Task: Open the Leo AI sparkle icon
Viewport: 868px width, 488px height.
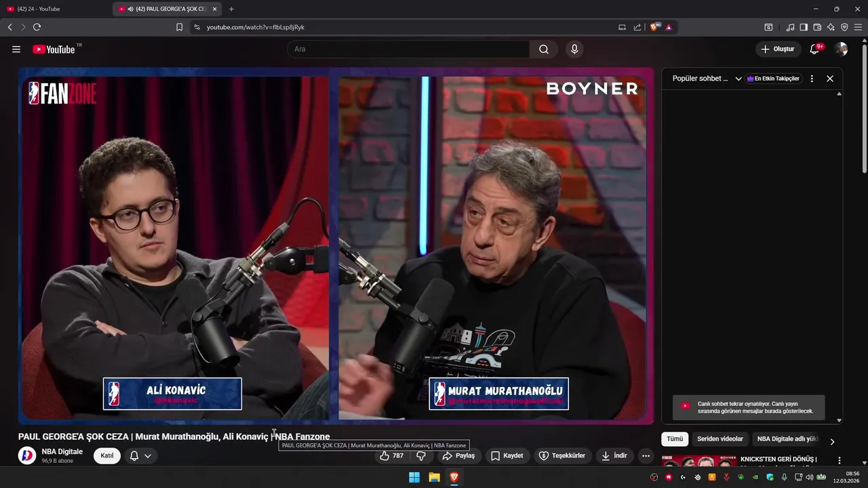Action: (831, 27)
